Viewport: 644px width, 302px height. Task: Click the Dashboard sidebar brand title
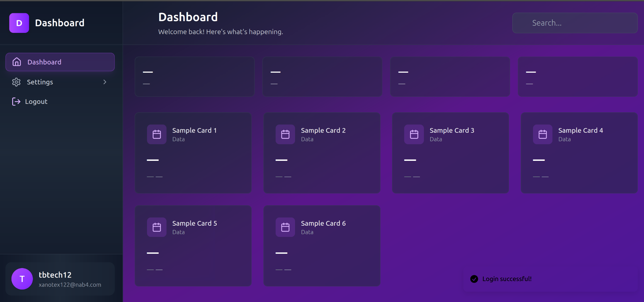[x=60, y=23]
